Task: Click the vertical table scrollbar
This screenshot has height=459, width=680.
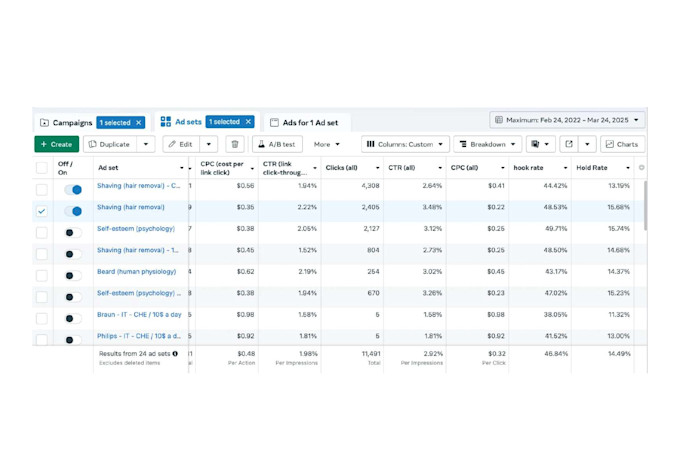Action: (645, 206)
